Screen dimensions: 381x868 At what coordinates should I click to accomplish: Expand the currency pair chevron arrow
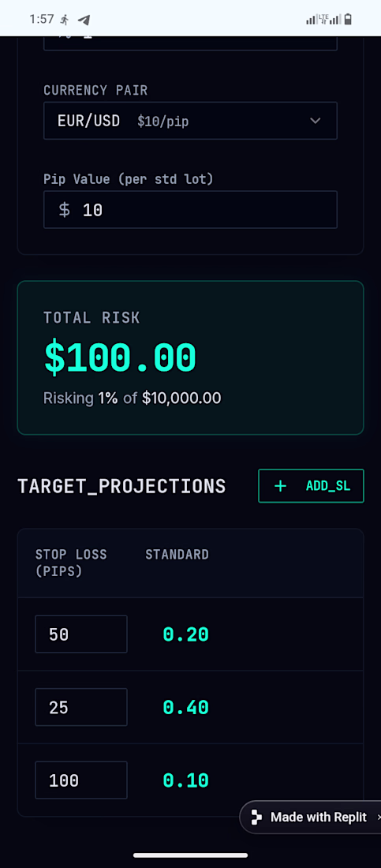(x=315, y=121)
